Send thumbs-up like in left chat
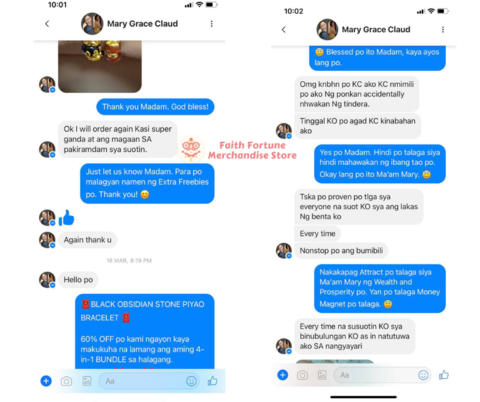Viewport: 480px width, 402px height. 213,381
